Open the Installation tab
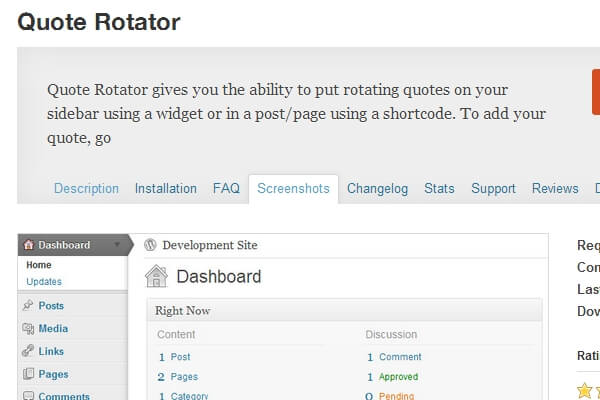This screenshot has height=400, width=600. (x=166, y=188)
